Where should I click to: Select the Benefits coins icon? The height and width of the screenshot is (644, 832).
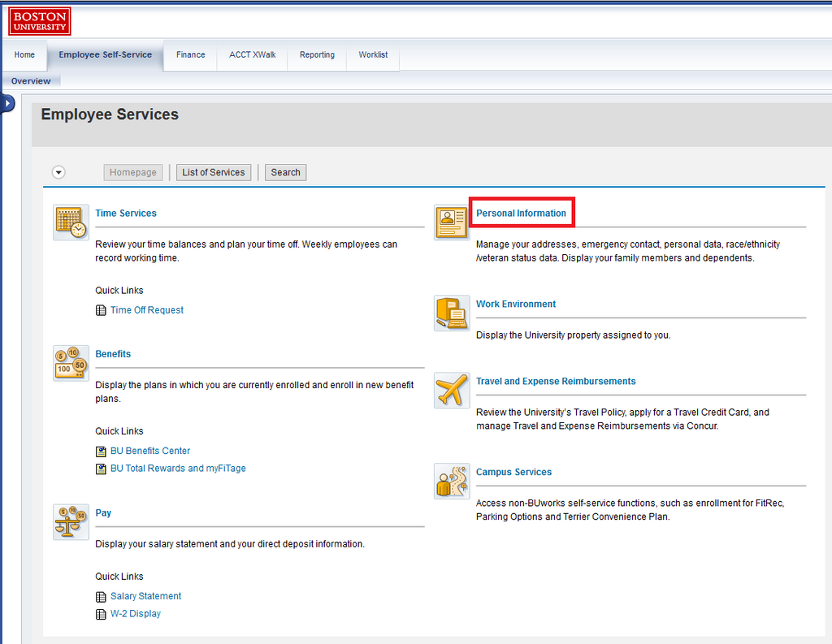[71, 363]
